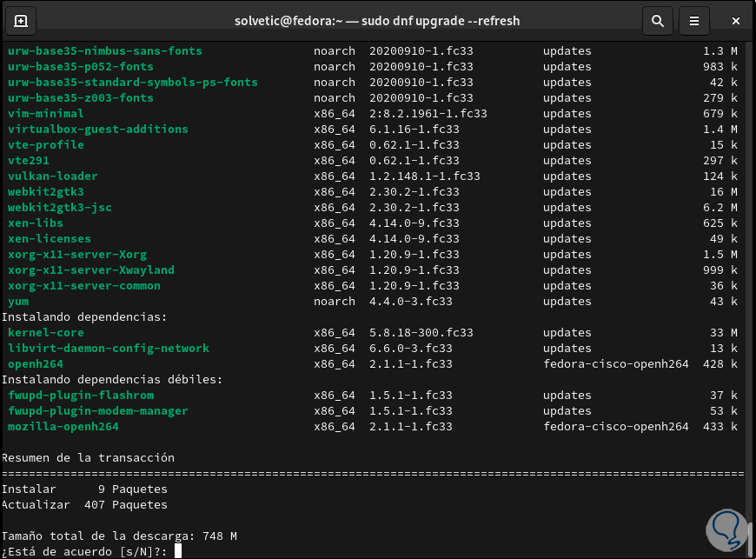This screenshot has width=756, height=559.
Task: Close the terminal window
Action: coord(736,20)
